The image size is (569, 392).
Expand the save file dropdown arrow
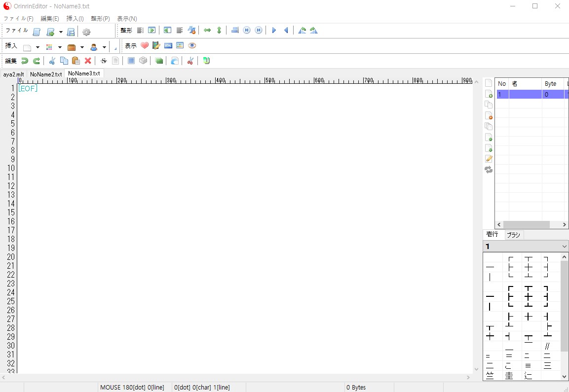click(61, 33)
